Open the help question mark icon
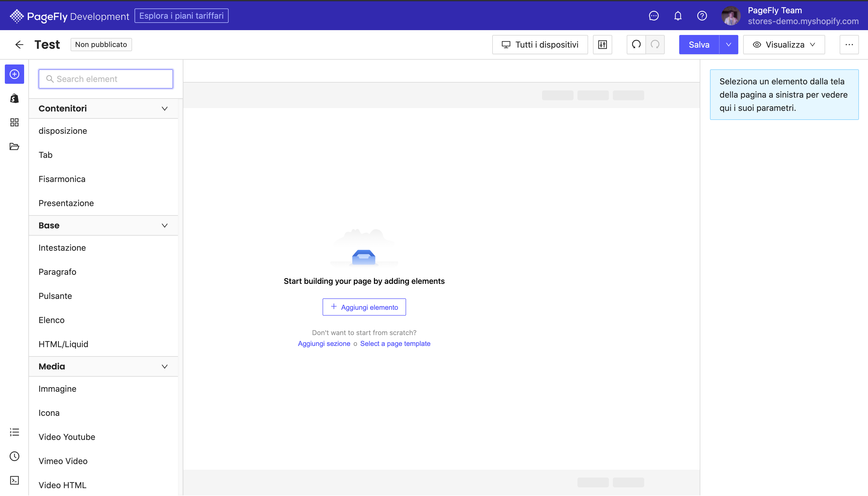Screen dimensions: 868x496 (x=702, y=16)
